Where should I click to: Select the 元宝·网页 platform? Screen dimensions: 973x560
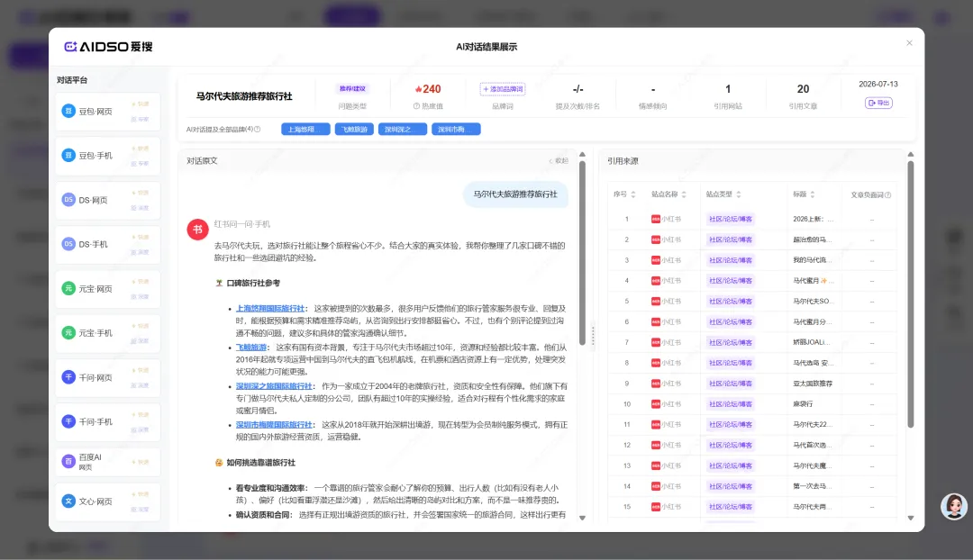107,289
